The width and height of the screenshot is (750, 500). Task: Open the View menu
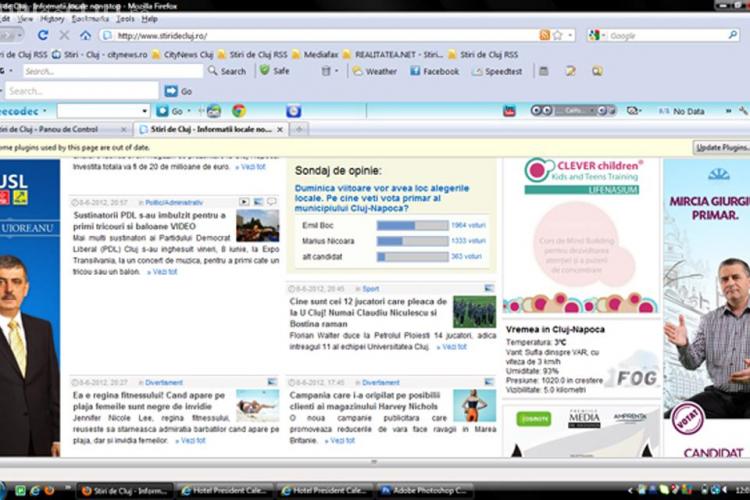click(25, 19)
